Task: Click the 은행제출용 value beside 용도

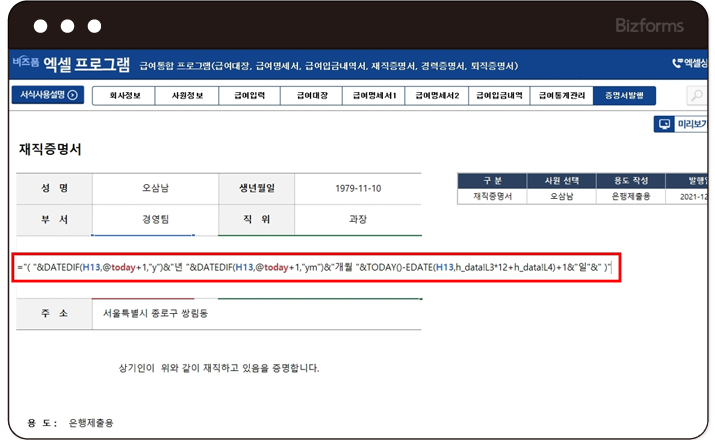Action: 91,423
